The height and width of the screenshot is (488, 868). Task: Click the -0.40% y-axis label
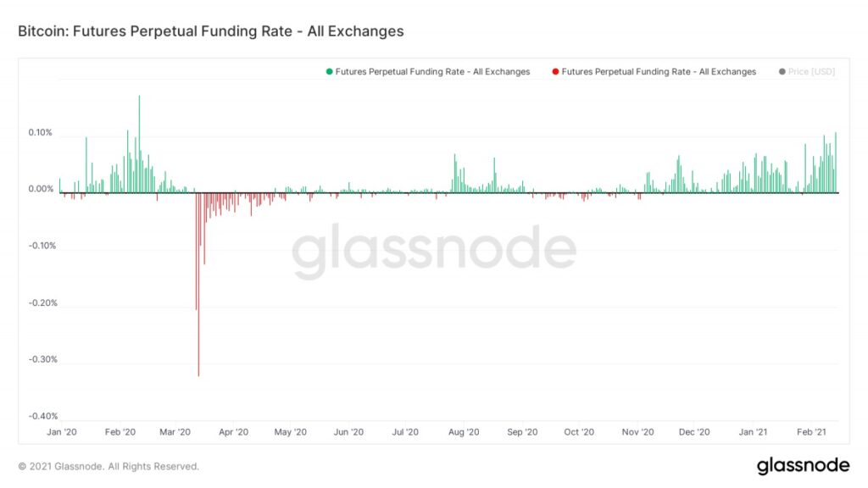(x=41, y=416)
